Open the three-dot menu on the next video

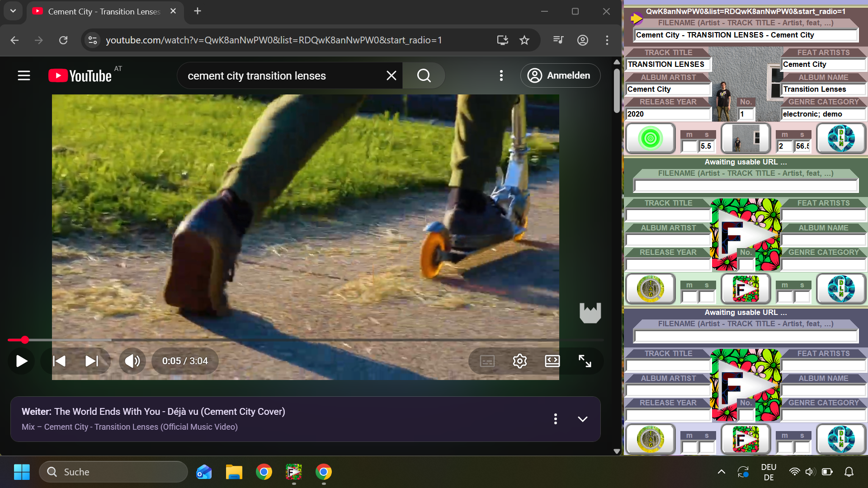tap(555, 419)
